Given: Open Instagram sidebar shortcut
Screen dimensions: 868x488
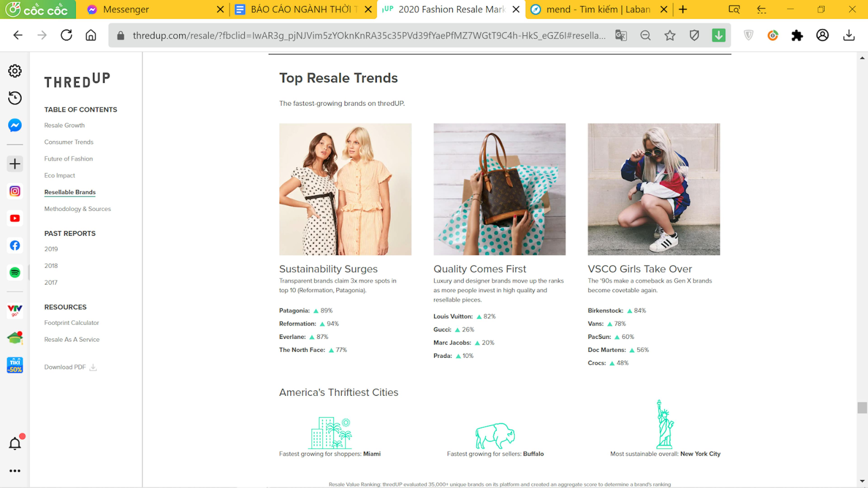Looking at the screenshot, I should [15, 191].
